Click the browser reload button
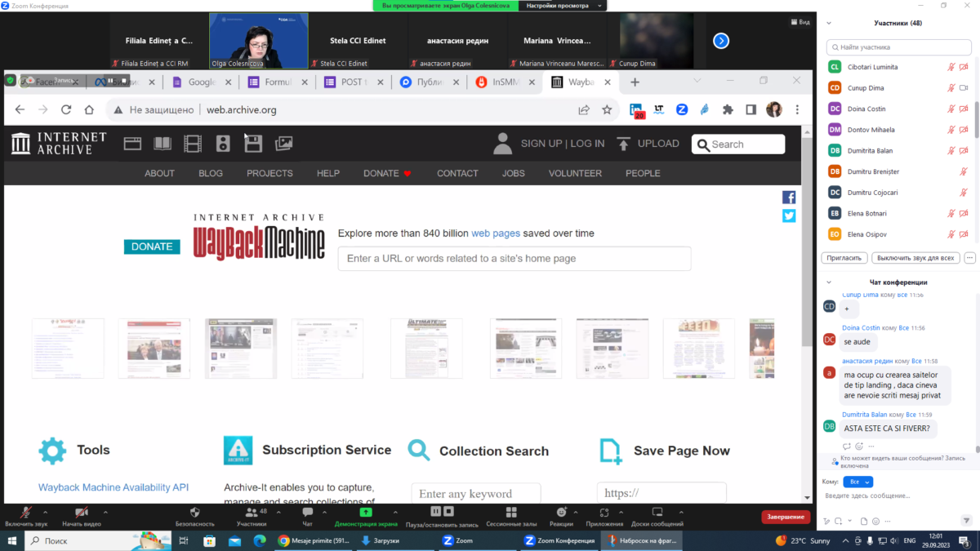Image resolution: width=980 pixels, height=551 pixels. pos(66,109)
